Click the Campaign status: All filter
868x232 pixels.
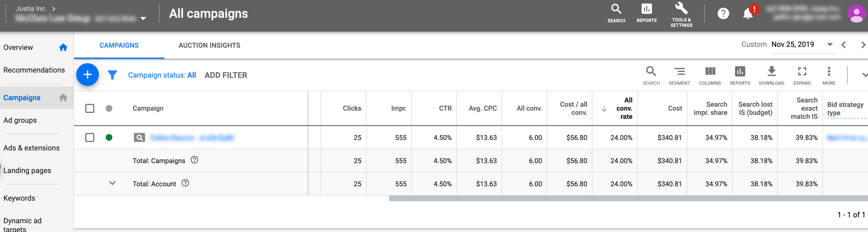pyautogui.click(x=162, y=75)
